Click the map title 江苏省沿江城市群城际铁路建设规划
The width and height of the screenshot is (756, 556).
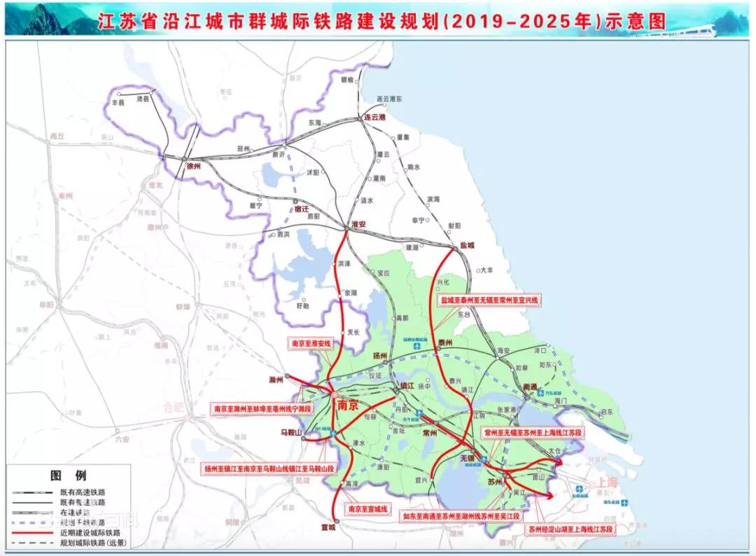[269, 21]
